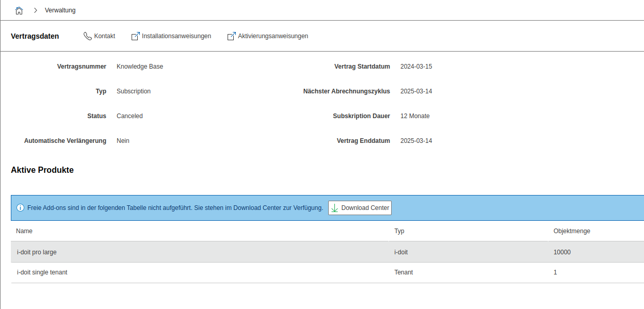644x309 pixels.
Task: Click the i-doit type cell
Action: click(x=401, y=252)
